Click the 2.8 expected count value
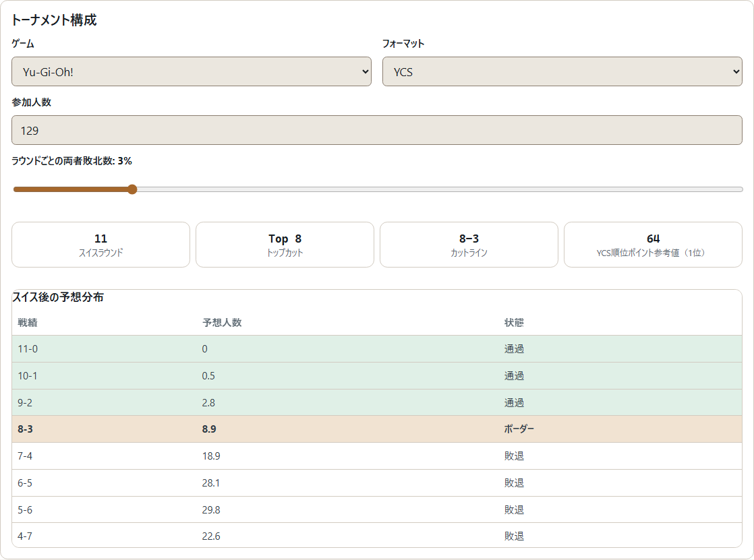The height and width of the screenshot is (560, 754). [208, 403]
